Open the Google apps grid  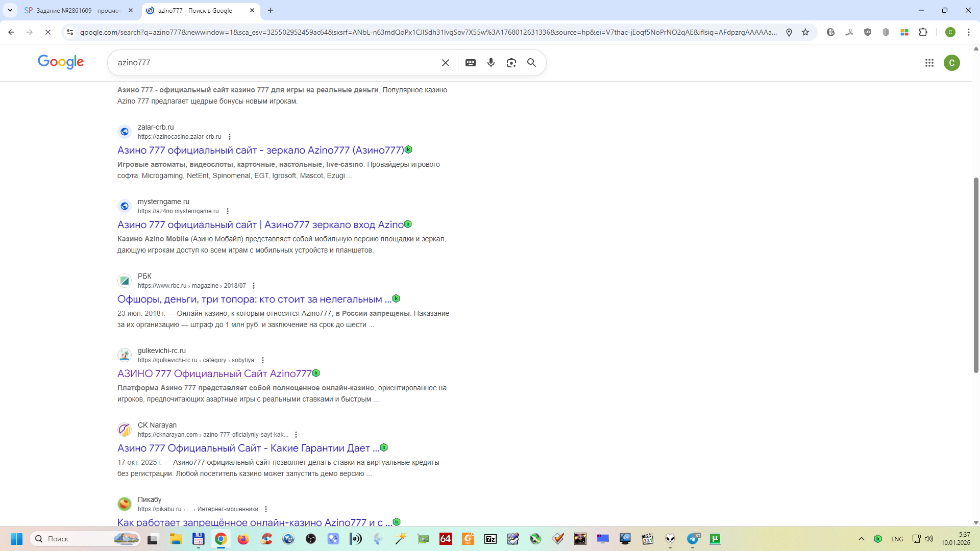coord(929,63)
